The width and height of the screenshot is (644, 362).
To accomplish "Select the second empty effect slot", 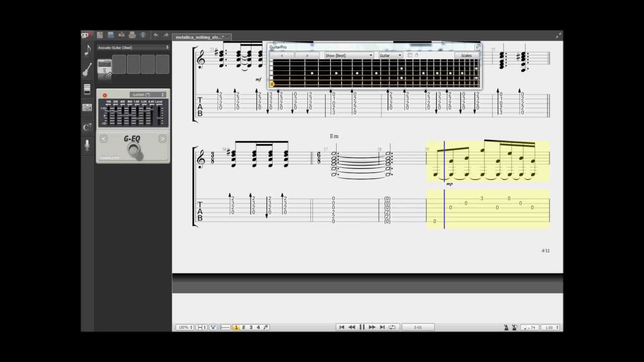I will [x=133, y=64].
